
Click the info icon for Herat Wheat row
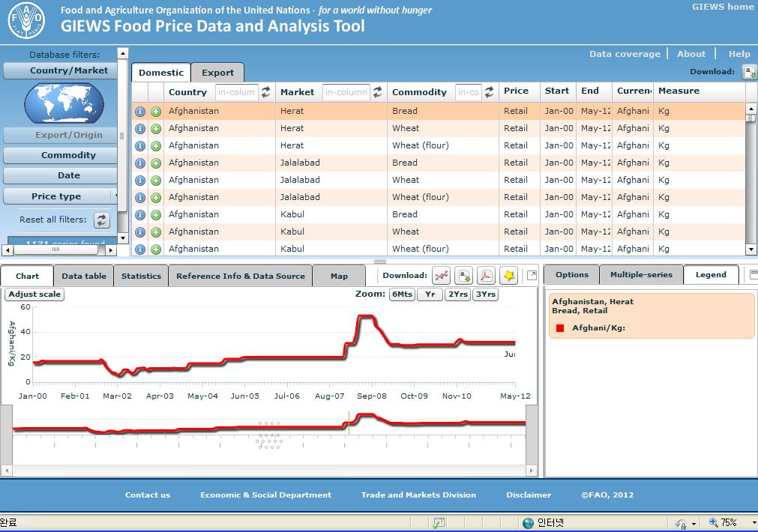pos(140,129)
